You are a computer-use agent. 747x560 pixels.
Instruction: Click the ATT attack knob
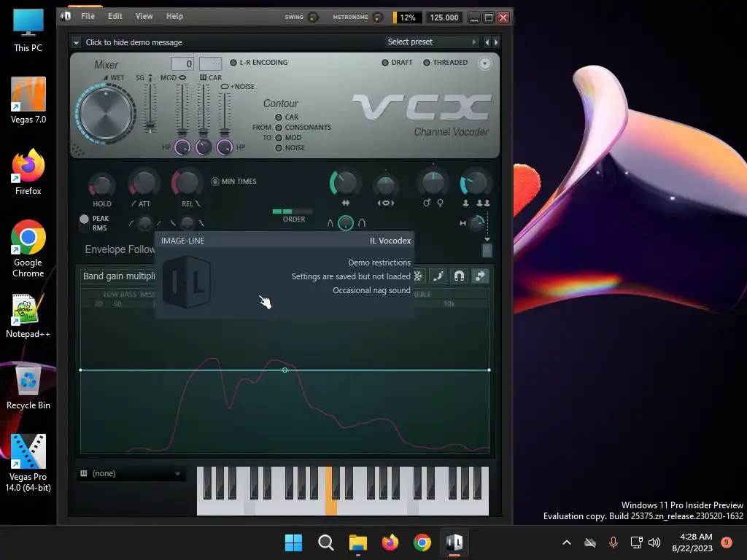coord(144,183)
